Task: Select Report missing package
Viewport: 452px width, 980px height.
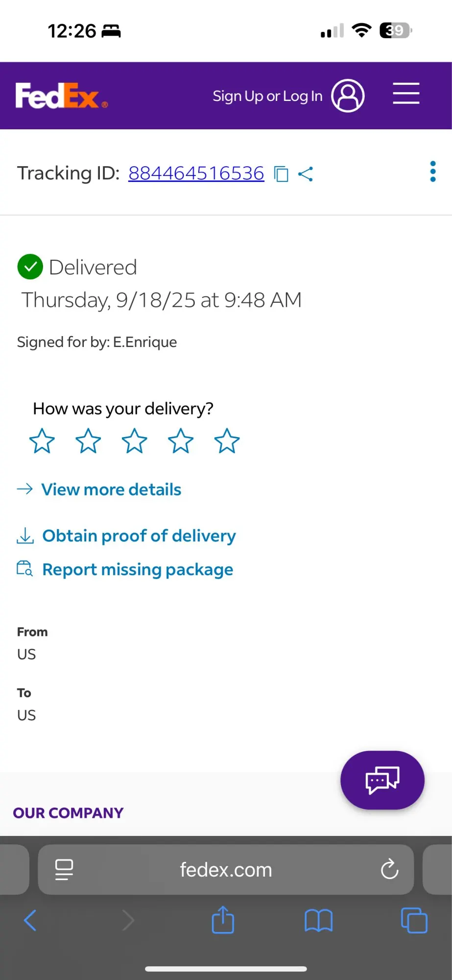Action: [x=138, y=569]
